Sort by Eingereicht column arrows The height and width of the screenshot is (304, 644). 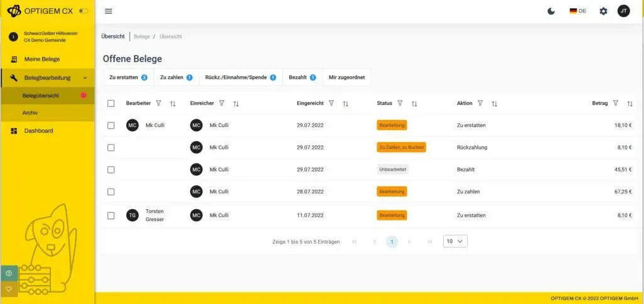pos(345,103)
